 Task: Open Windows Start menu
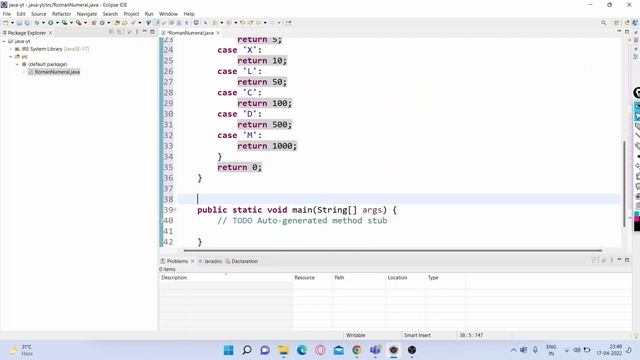[x=229, y=350]
